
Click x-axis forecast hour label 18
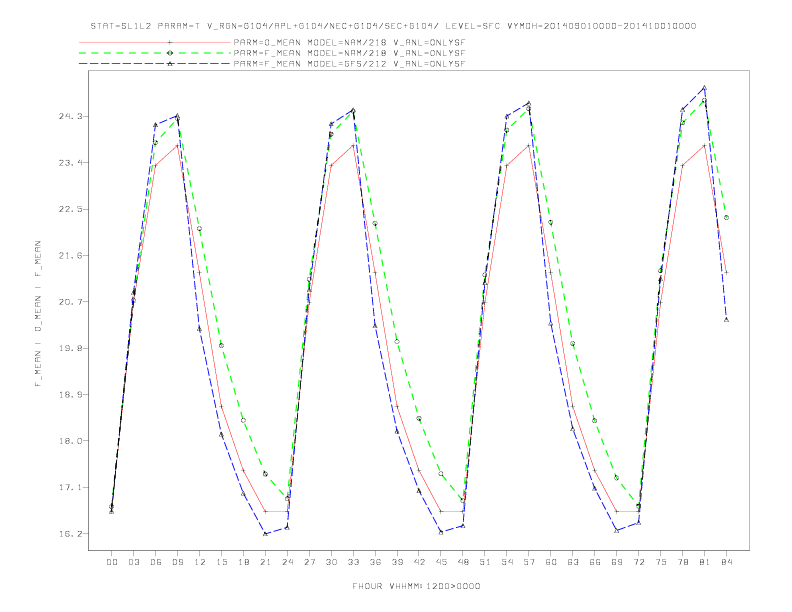(x=243, y=562)
